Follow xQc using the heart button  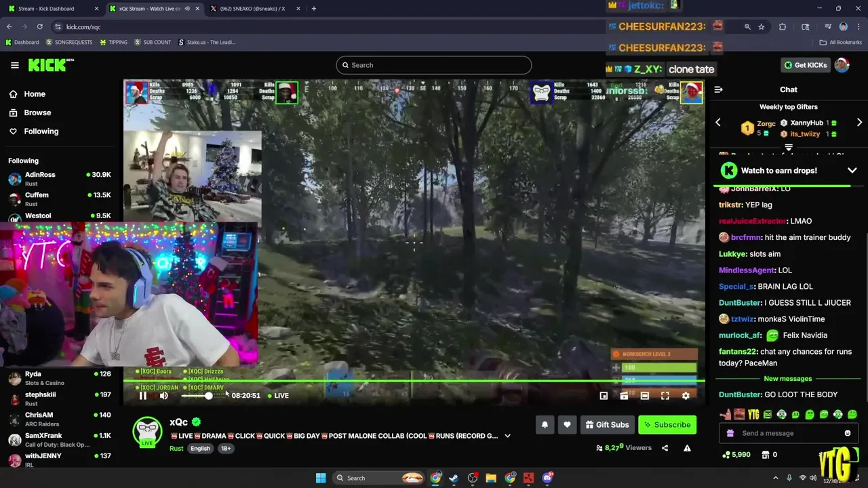tap(567, 425)
